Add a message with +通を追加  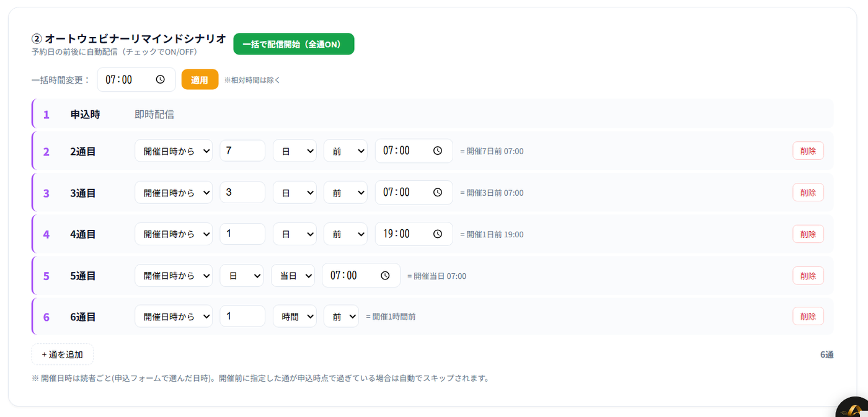[63, 354]
